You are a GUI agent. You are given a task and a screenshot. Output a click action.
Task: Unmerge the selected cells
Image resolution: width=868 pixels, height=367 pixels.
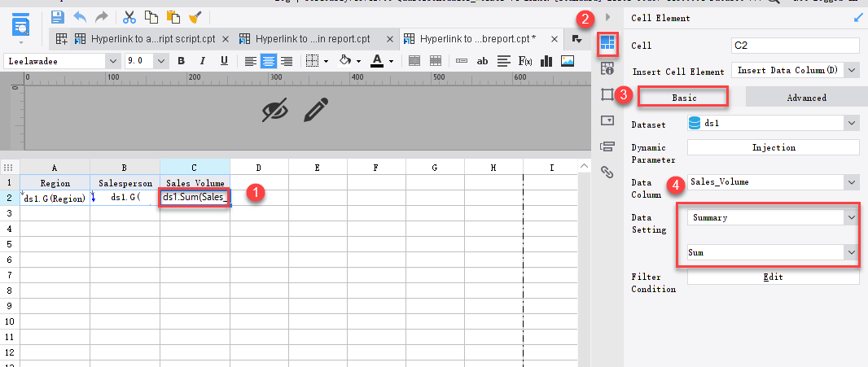click(x=435, y=61)
